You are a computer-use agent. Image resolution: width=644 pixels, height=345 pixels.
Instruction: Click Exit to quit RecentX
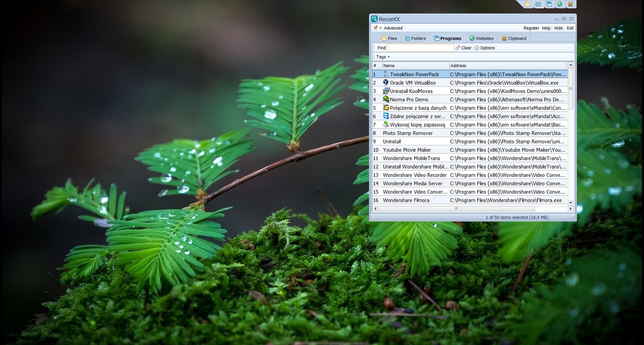[570, 28]
